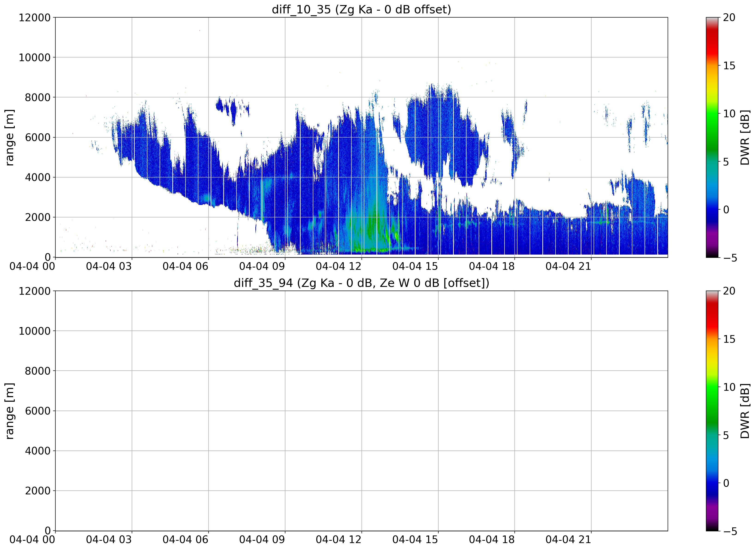
Task: Click the bottom plot's 04-04 09 time label
Action: (x=262, y=540)
